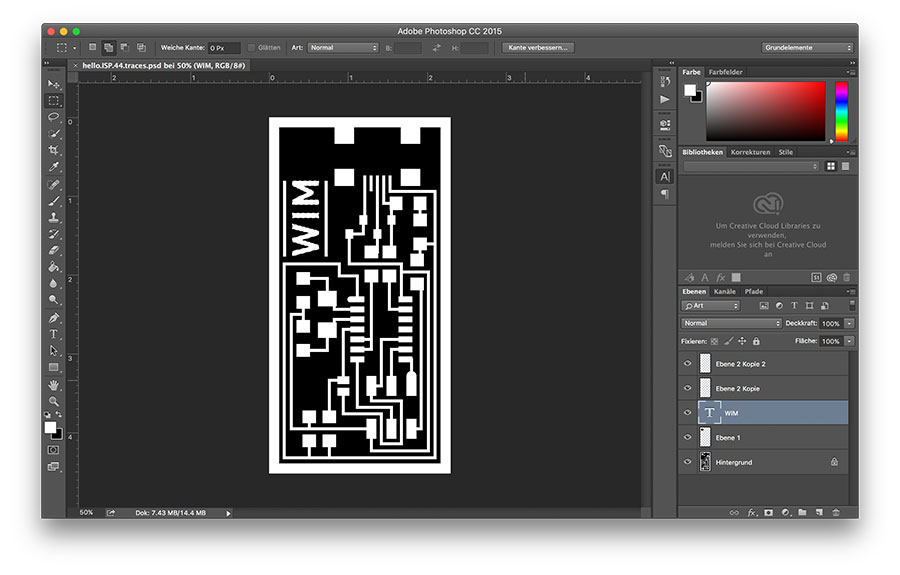Viewport: 900px width, 575px height.
Task: Open the Paragraph panel icon
Action: coord(665,195)
